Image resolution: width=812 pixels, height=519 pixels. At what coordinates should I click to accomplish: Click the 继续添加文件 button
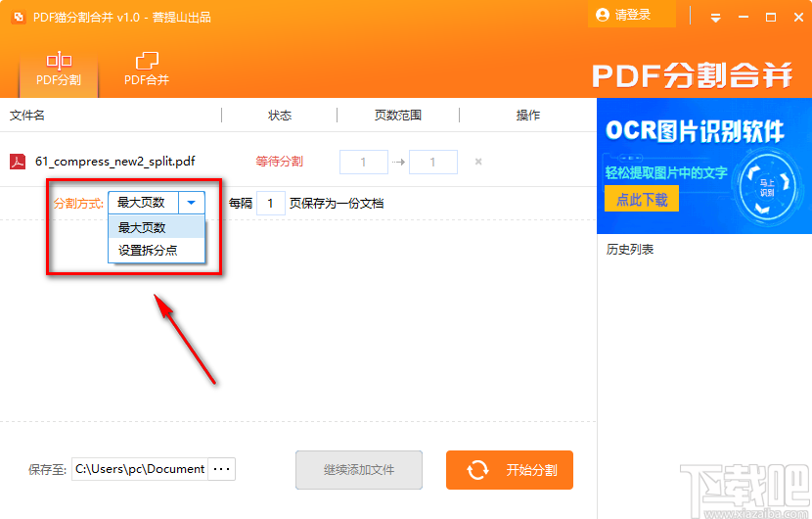[359, 470]
